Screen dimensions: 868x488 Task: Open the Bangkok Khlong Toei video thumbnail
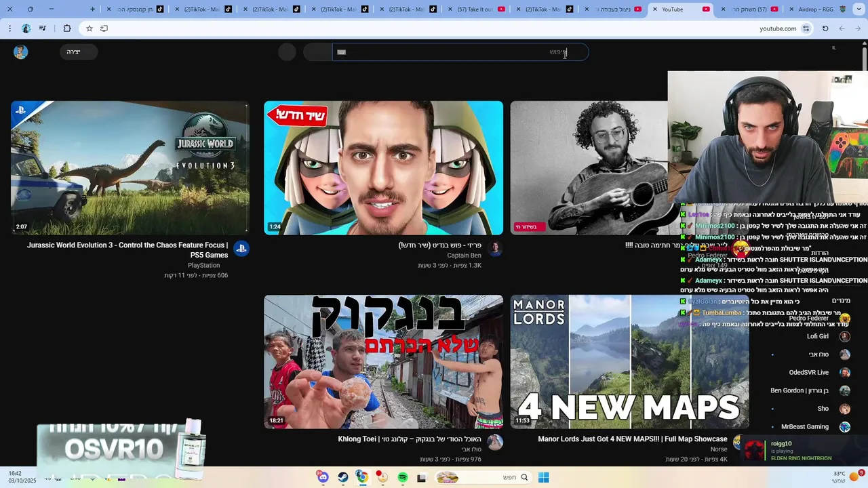[383, 362]
